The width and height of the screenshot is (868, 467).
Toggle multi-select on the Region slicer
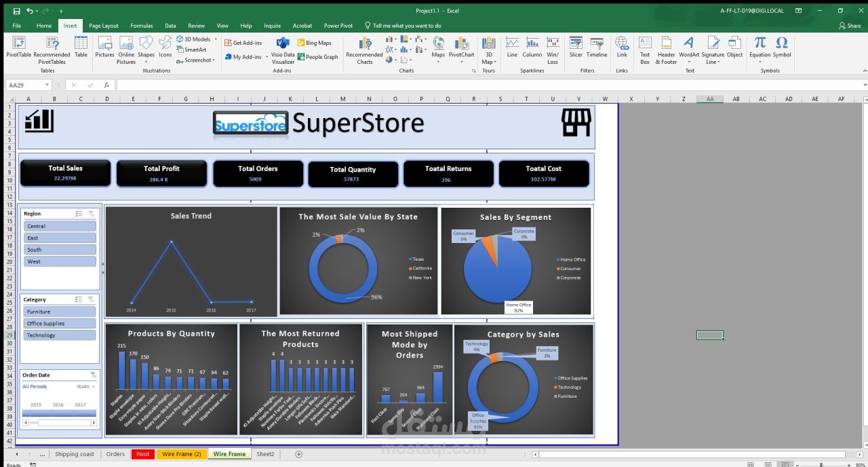coord(79,213)
